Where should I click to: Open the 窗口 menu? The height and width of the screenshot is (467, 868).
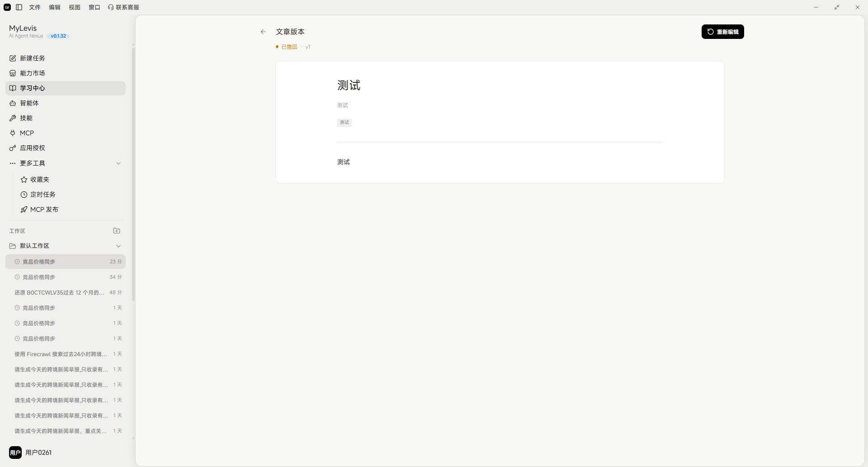tap(94, 7)
